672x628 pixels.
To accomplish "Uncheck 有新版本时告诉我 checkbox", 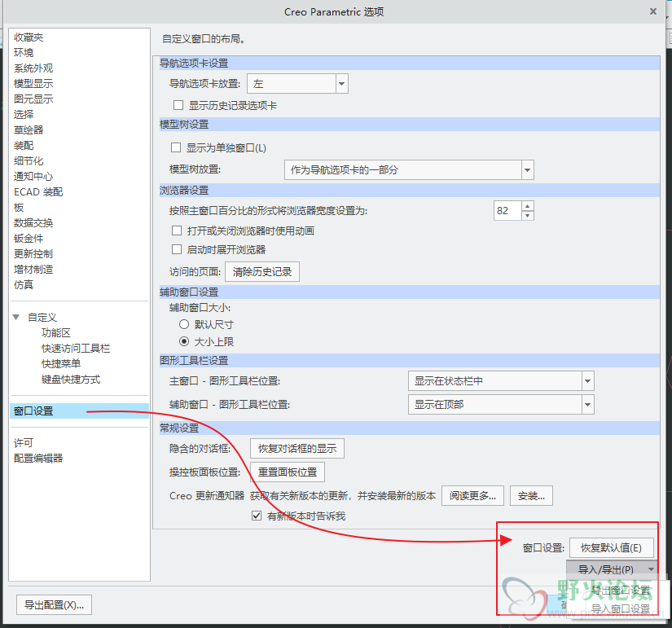I will pos(257,516).
